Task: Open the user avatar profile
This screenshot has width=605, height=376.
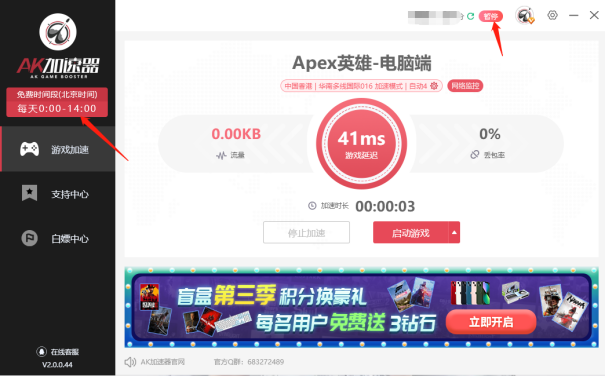Action: (x=525, y=16)
